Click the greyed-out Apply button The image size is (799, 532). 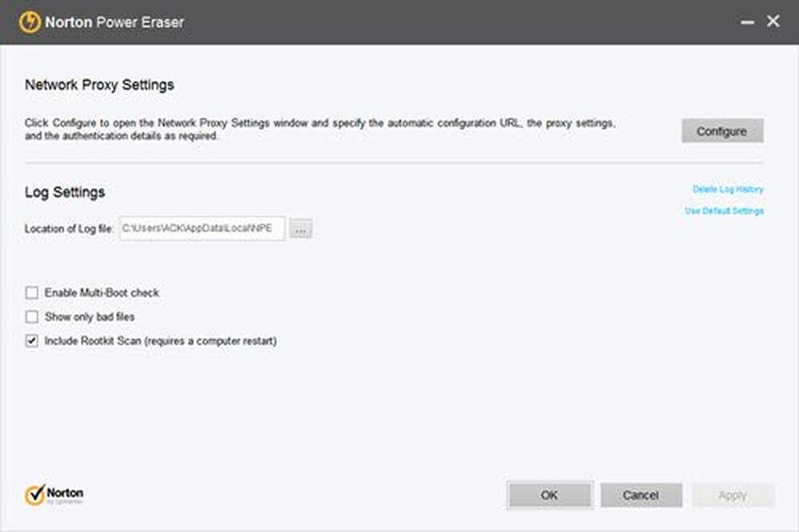(732, 495)
